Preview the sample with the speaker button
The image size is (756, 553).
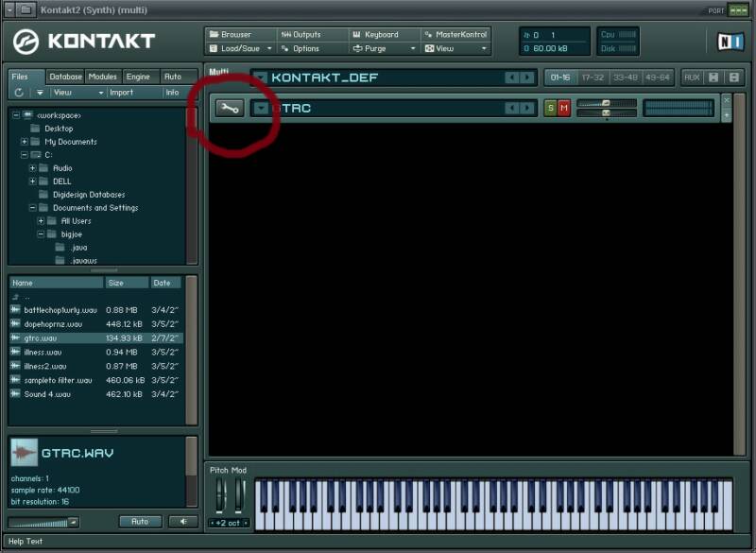[x=183, y=522]
